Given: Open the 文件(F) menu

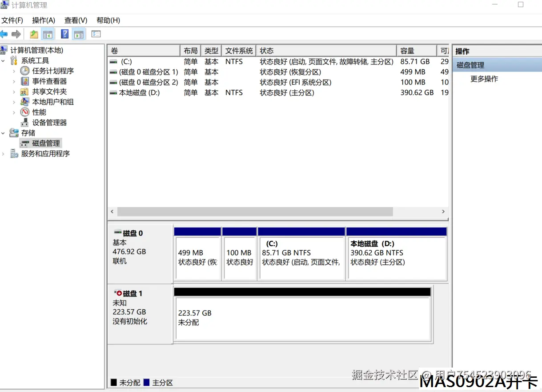Looking at the screenshot, I should (12, 20).
